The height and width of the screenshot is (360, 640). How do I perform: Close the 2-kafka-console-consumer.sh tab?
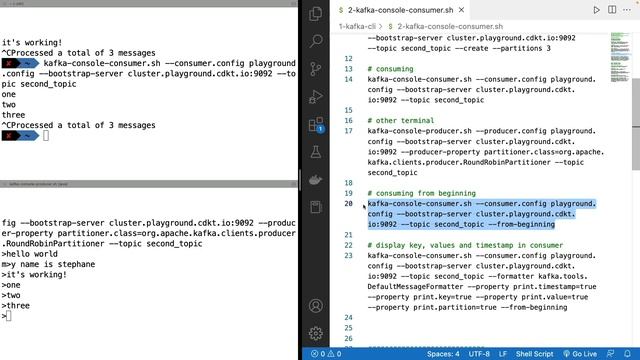pos(461,10)
